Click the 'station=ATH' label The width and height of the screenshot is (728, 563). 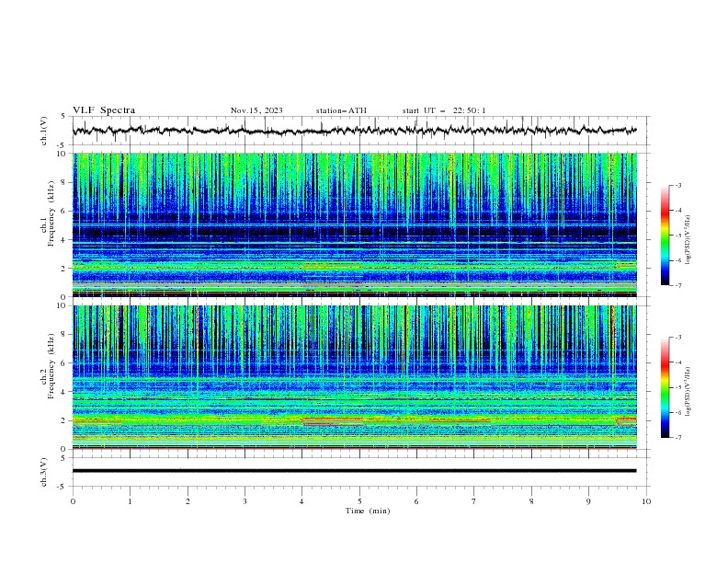point(341,110)
